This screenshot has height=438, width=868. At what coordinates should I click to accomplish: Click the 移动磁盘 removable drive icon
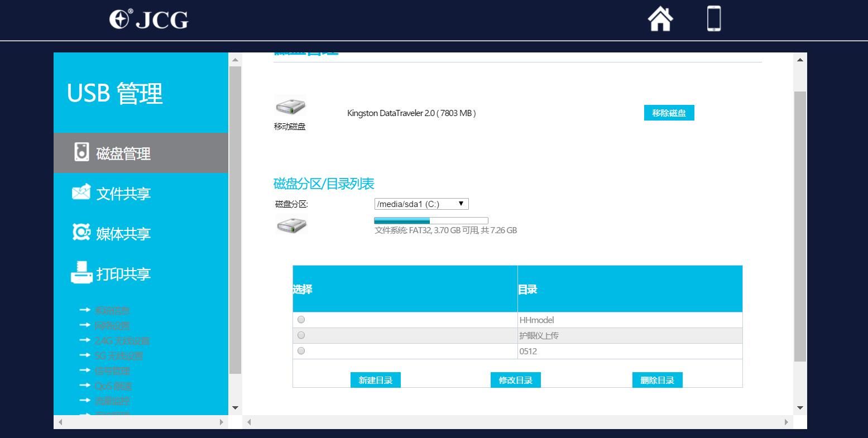pos(291,106)
